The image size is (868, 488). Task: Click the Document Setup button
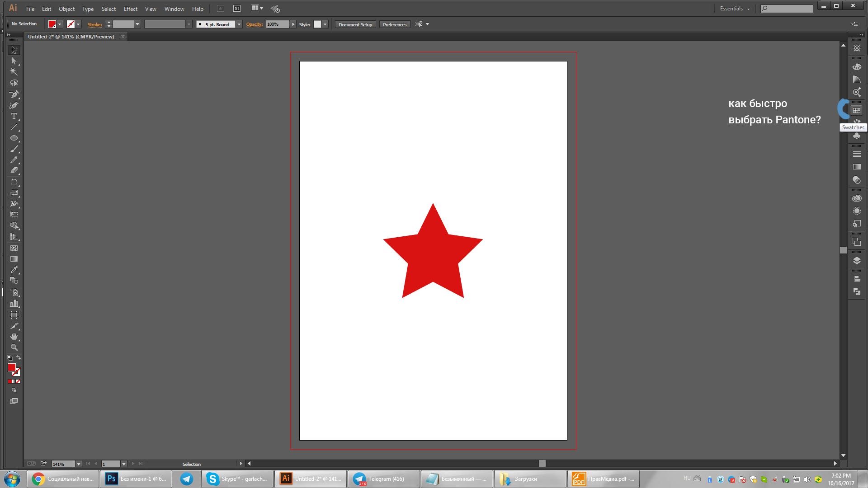click(x=355, y=24)
